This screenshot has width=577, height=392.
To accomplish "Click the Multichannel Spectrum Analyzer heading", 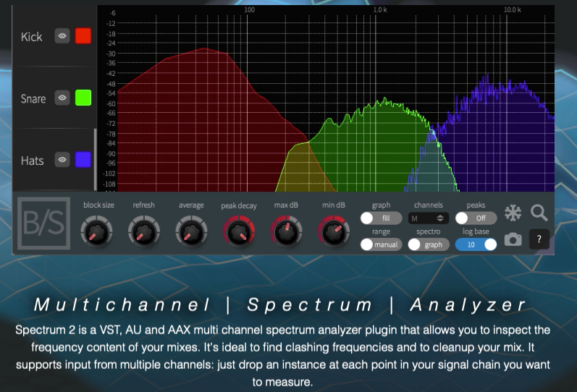I will click(280, 304).
